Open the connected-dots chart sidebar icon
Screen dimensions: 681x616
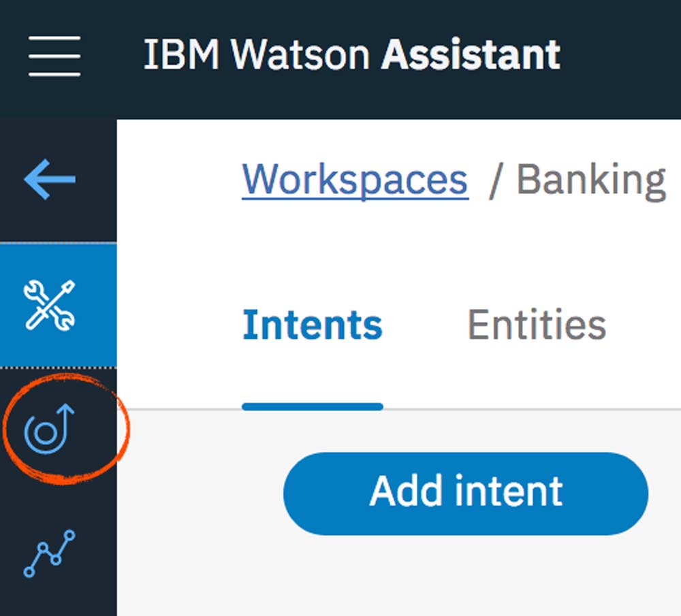(x=50, y=553)
